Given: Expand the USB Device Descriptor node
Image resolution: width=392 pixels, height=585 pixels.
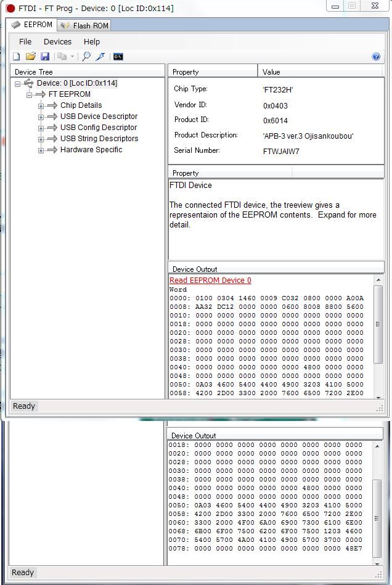Looking at the screenshot, I should [41, 117].
